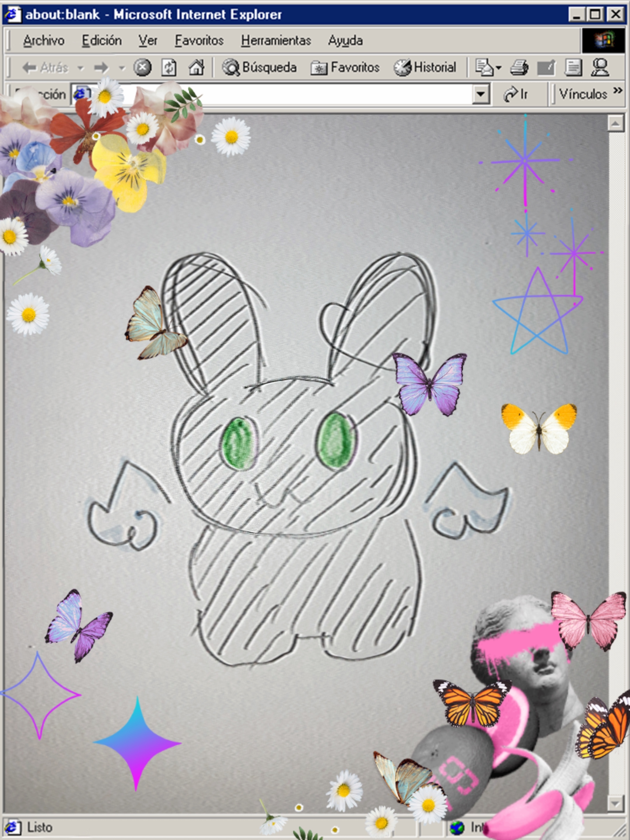The width and height of the screenshot is (630, 840).
Task: Open the Archivo menu
Action: [43, 41]
